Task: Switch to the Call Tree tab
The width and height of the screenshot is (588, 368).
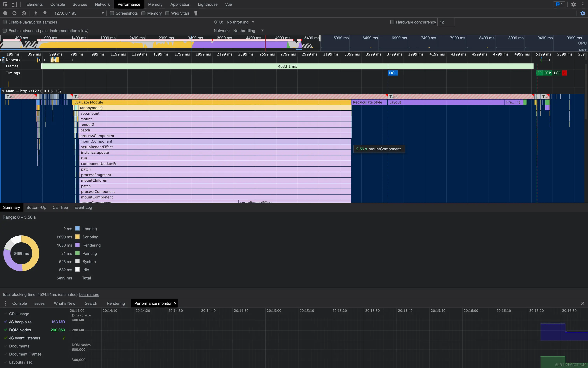Action: coord(60,207)
